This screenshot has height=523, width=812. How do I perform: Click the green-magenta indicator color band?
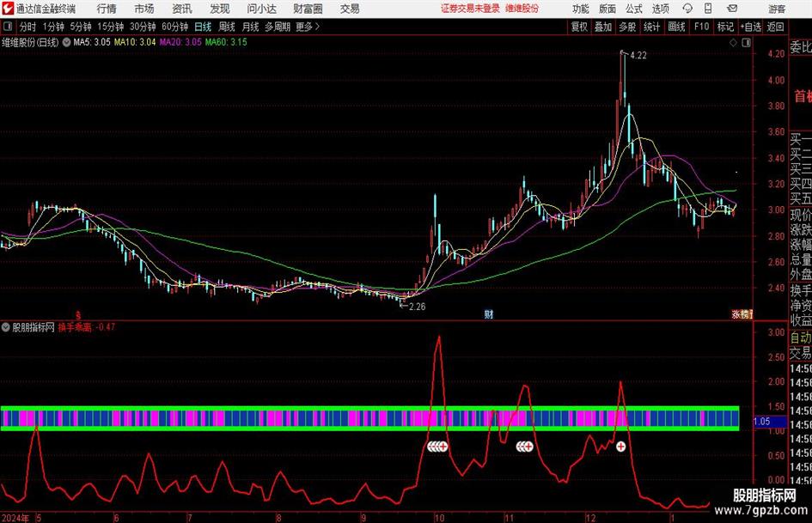(x=369, y=418)
